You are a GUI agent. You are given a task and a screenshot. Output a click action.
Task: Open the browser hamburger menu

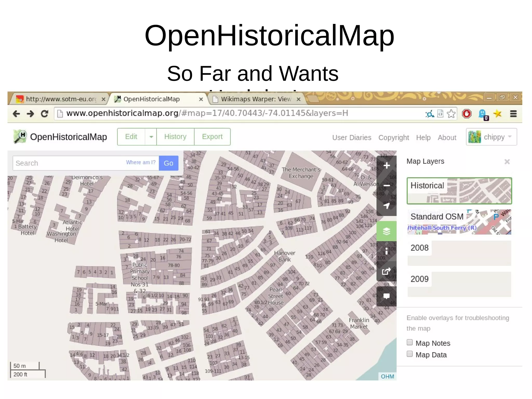coord(513,114)
